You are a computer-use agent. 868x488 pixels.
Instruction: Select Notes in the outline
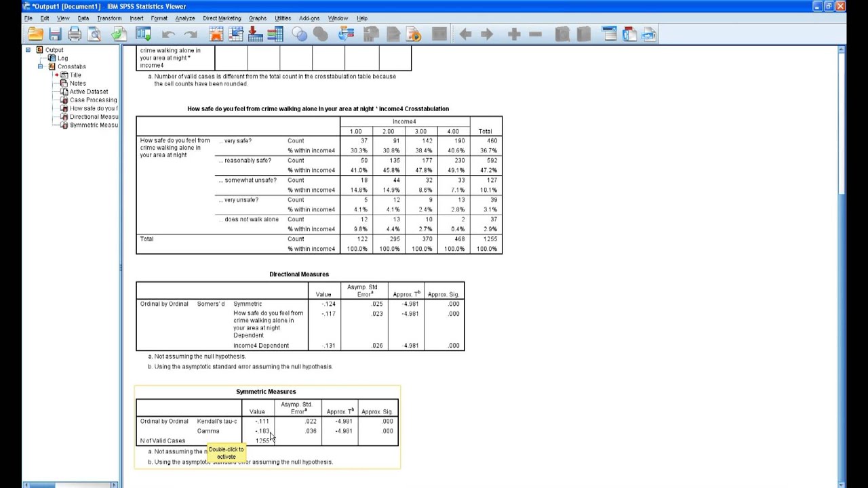pos(78,83)
